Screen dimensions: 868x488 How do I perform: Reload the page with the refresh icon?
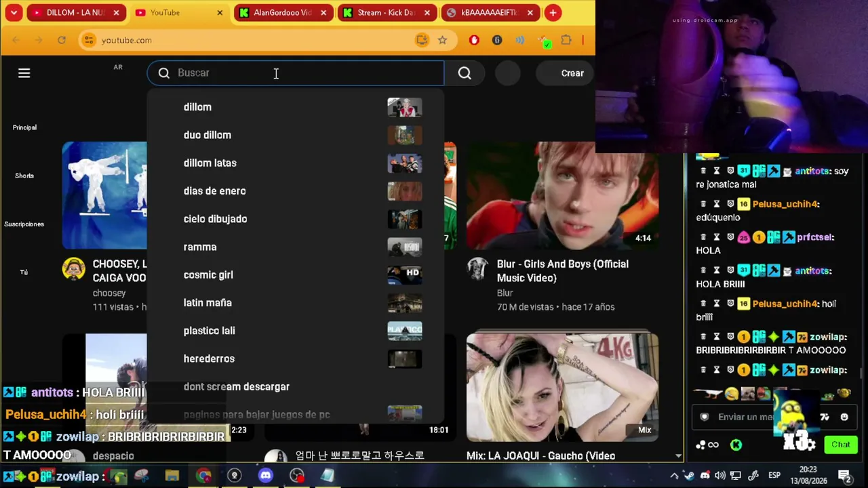coord(62,40)
